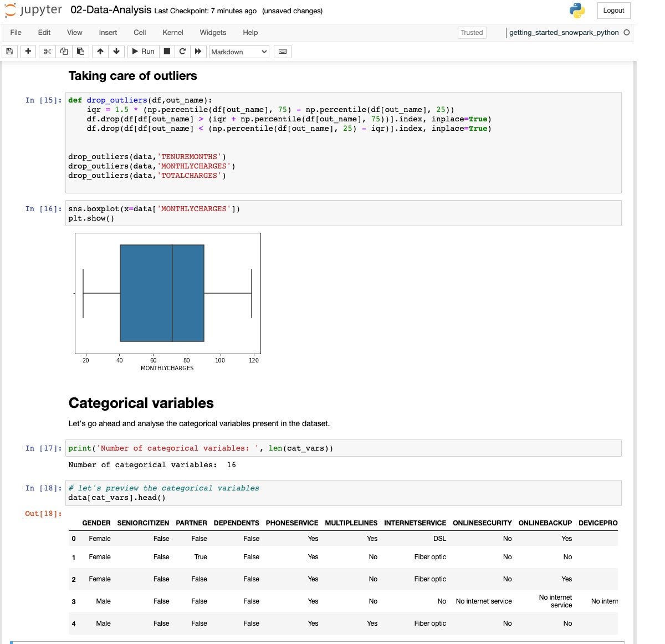Insert a cell below with plus icon
Screen dimensions: 665x644
tap(28, 52)
